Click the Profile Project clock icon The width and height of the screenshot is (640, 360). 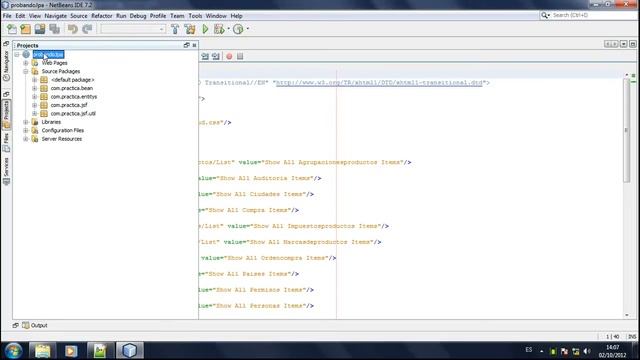(x=238, y=29)
